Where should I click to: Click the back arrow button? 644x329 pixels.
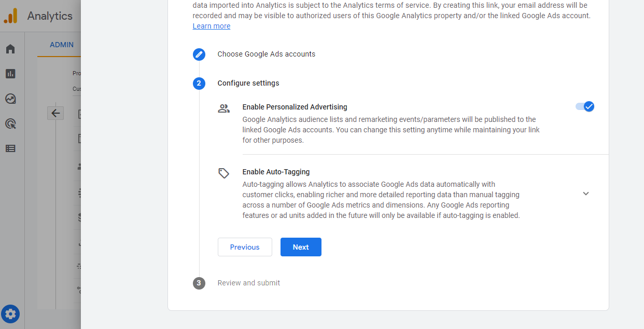pyautogui.click(x=55, y=113)
